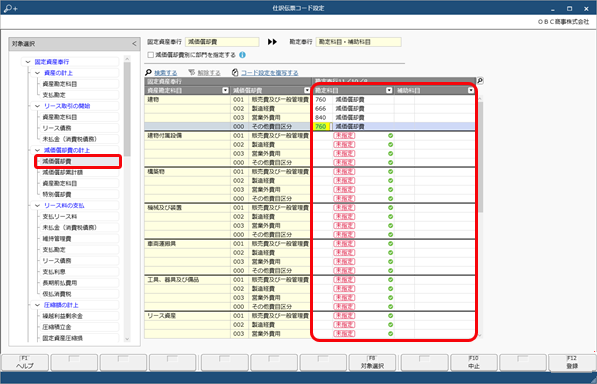Select 支払利息 in the tree
The image size is (597, 384).
point(79,272)
